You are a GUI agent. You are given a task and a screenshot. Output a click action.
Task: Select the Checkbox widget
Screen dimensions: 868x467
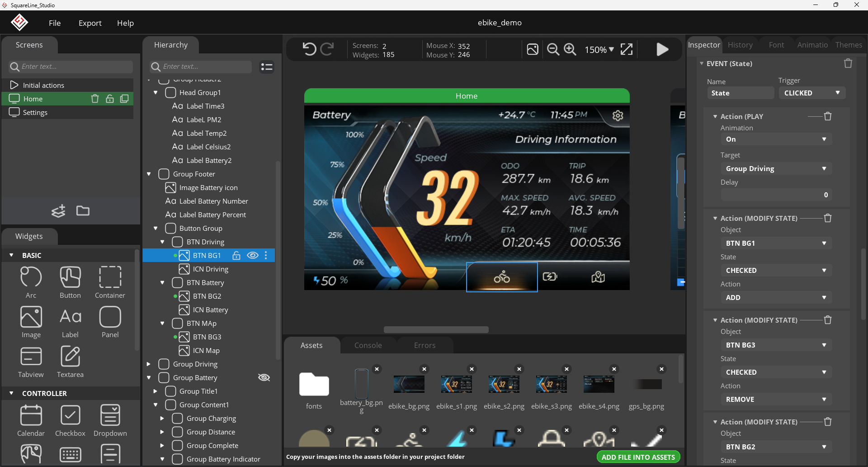pyautogui.click(x=70, y=420)
